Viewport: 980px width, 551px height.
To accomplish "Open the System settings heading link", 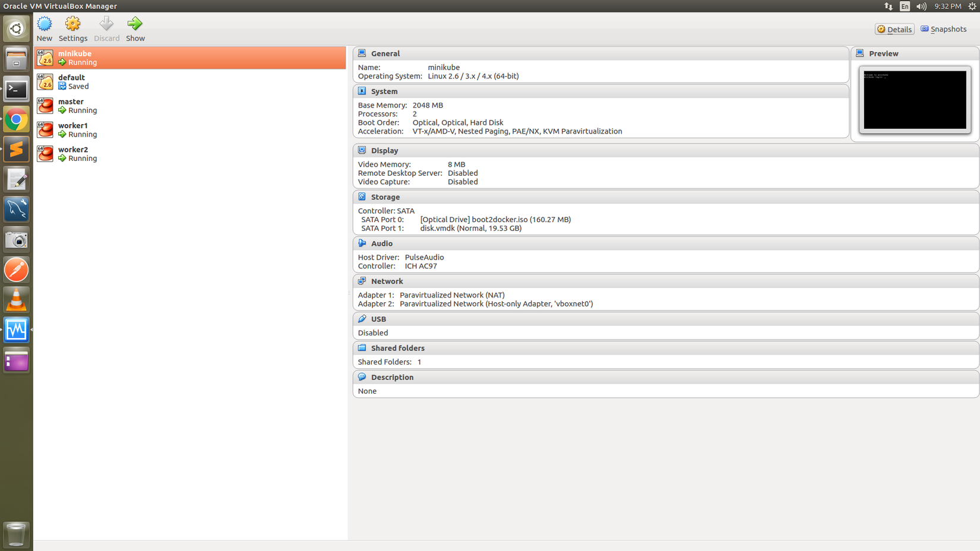I will click(x=384, y=91).
